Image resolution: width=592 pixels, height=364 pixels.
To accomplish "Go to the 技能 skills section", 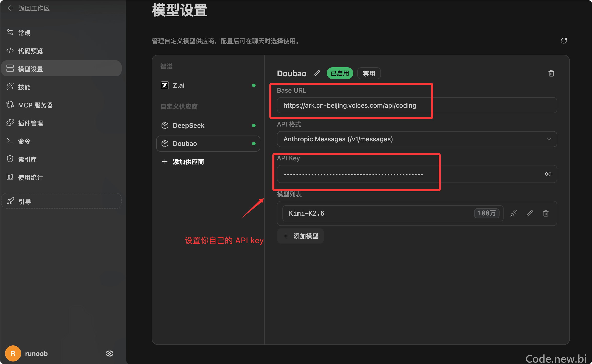I will pyautogui.click(x=61, y=87).
